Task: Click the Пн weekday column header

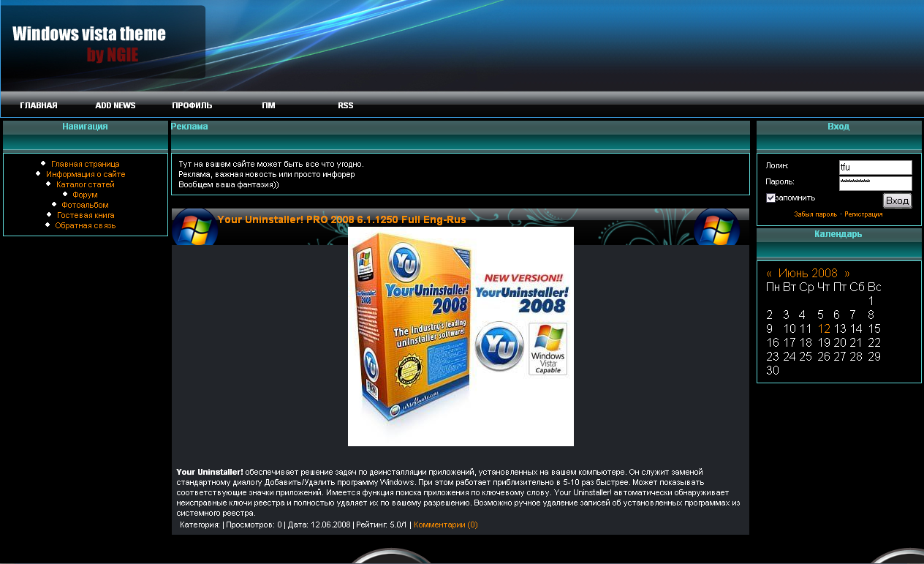Action: 773,287
